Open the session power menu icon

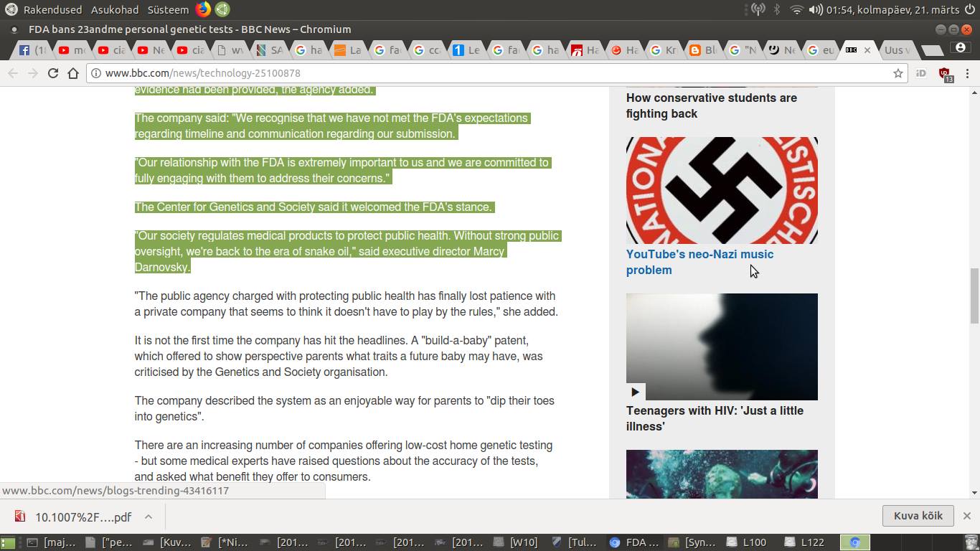coord(970,9)
